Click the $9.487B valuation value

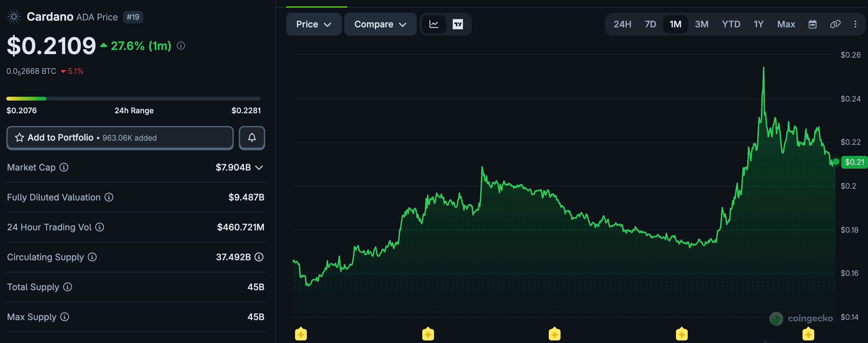click(x=246, y=197)
